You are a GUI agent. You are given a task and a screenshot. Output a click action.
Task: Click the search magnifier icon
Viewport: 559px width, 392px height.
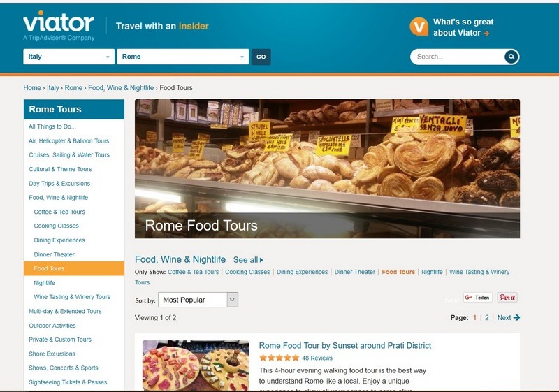pyautogui.click(x=511, y=57)
